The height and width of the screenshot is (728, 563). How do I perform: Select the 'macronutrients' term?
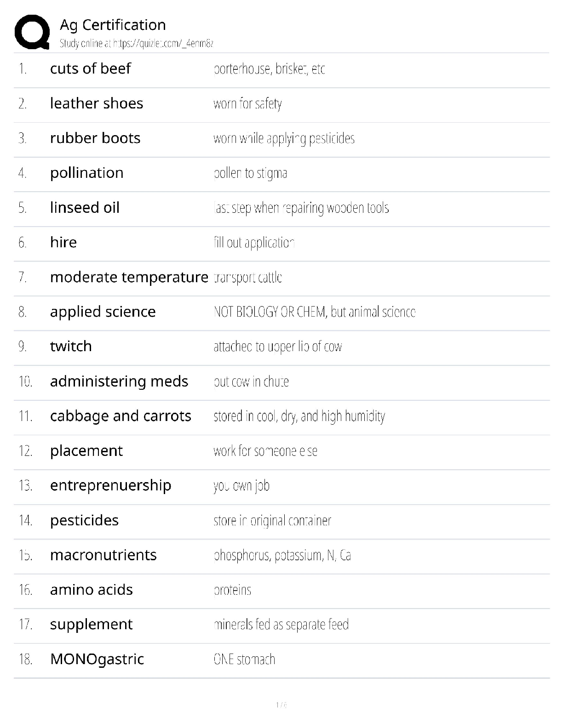(x=103, y=555)
